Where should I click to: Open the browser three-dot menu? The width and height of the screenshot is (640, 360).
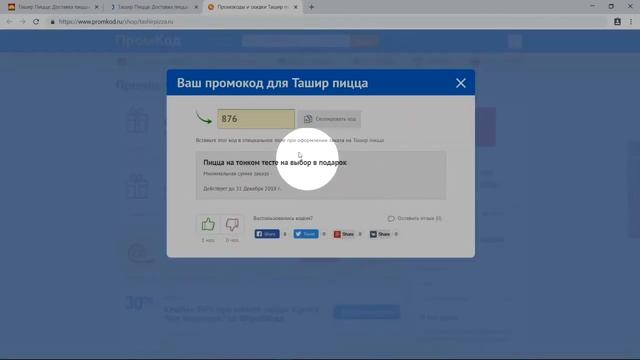click(x=631, y=22)
